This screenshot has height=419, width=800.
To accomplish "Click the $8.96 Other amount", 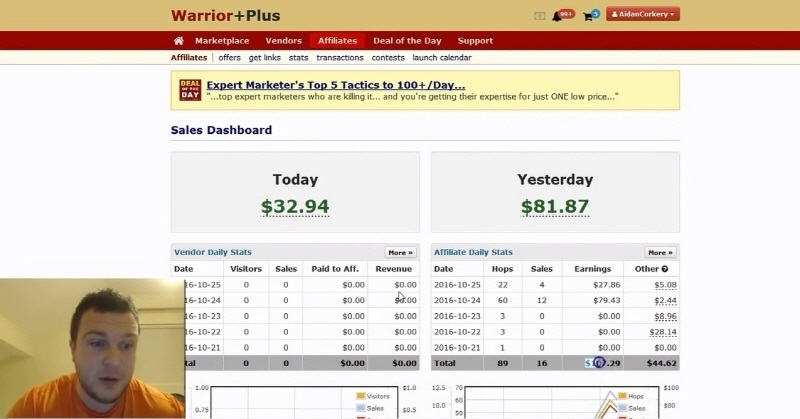I will [665, 316].
